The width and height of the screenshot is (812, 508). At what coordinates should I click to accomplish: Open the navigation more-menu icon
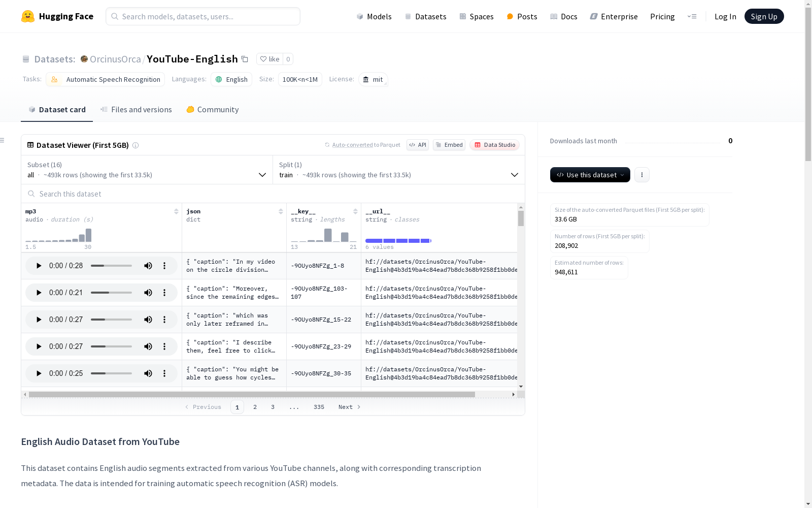tap(692, 16)
